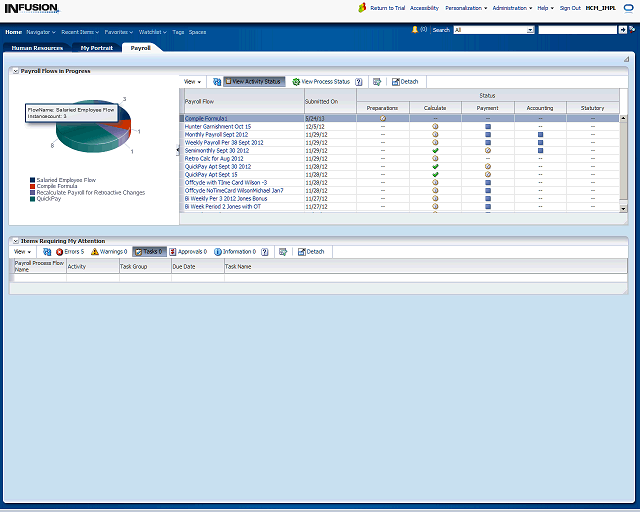Viewport: 640px width, 512px height.
Task: Click the search go arrow button
Action: pyautogui.click(x=621, y=30)
